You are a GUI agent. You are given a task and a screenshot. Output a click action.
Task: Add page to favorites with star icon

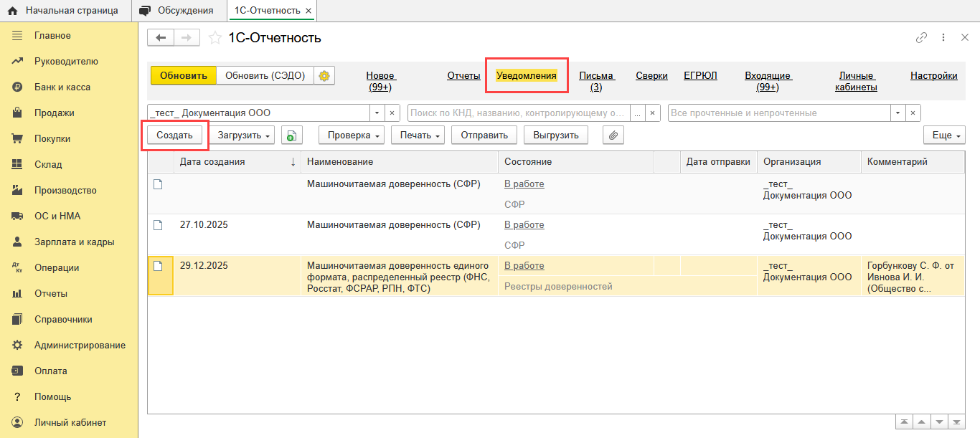point(215,38)
